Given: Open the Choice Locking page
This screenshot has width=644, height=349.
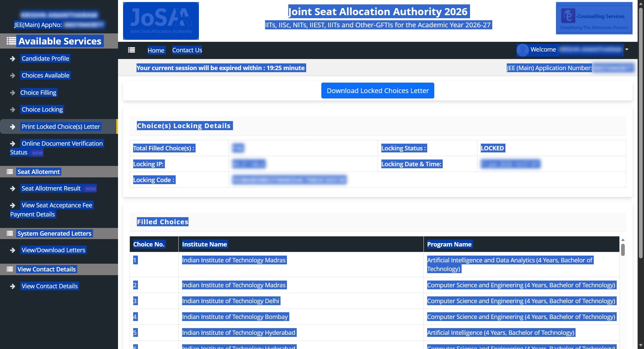Looking at the screenshot, I should click(42, 109).
